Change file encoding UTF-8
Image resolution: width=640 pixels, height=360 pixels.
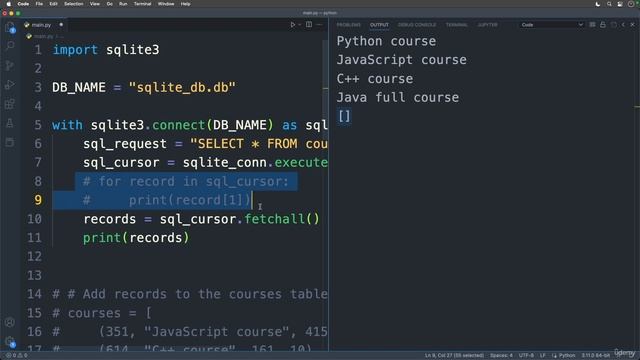tap(526, 356)
